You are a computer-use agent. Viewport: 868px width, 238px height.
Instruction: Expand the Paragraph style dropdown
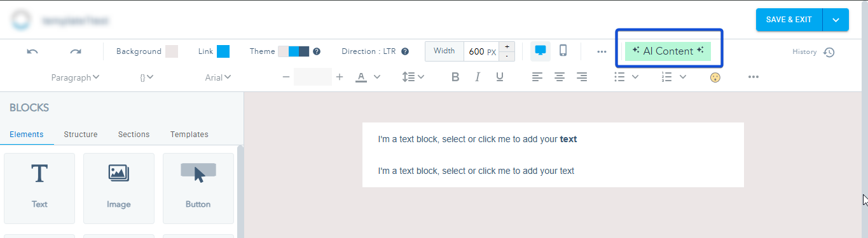click(75, 77)
